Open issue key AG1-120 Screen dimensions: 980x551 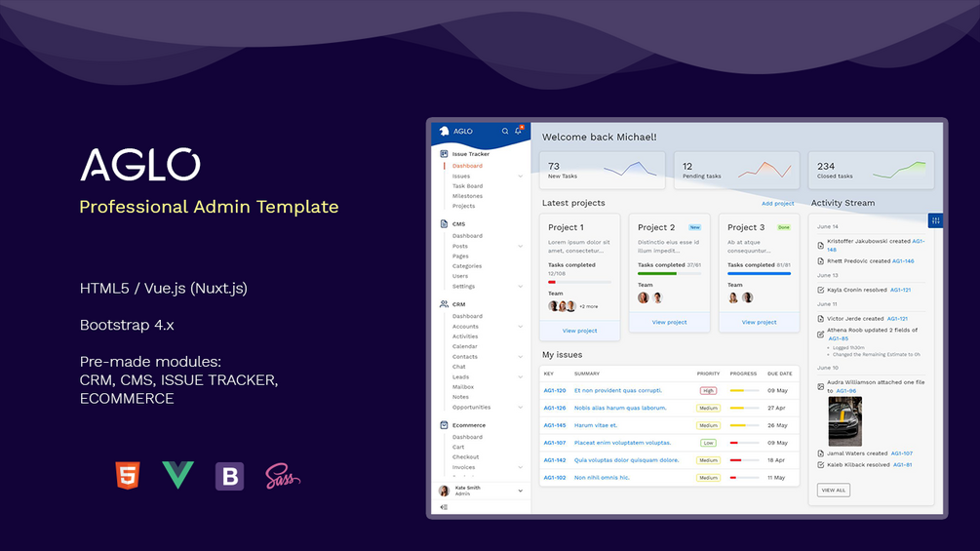coord(555,390)
